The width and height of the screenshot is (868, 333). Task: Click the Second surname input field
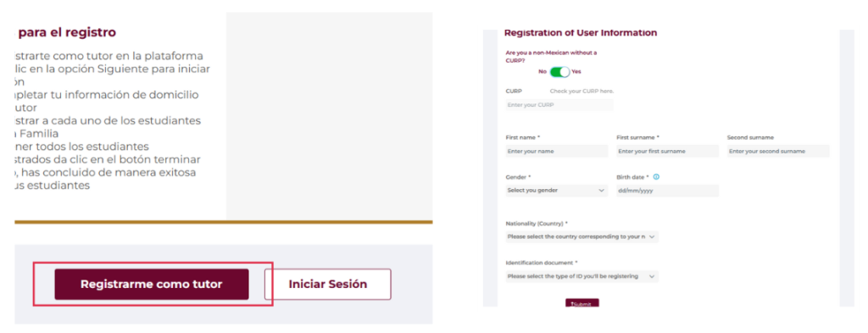pos(778,151)
